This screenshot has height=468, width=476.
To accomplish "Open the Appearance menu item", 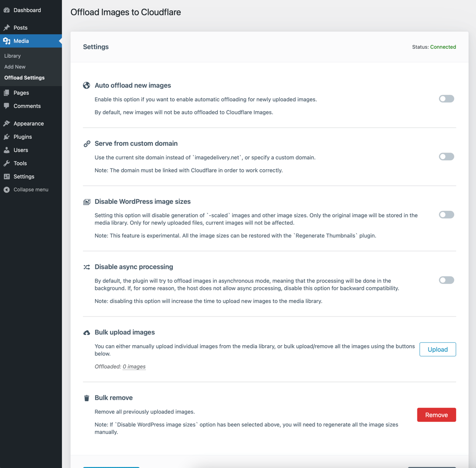I will click(x=31, y=123).
